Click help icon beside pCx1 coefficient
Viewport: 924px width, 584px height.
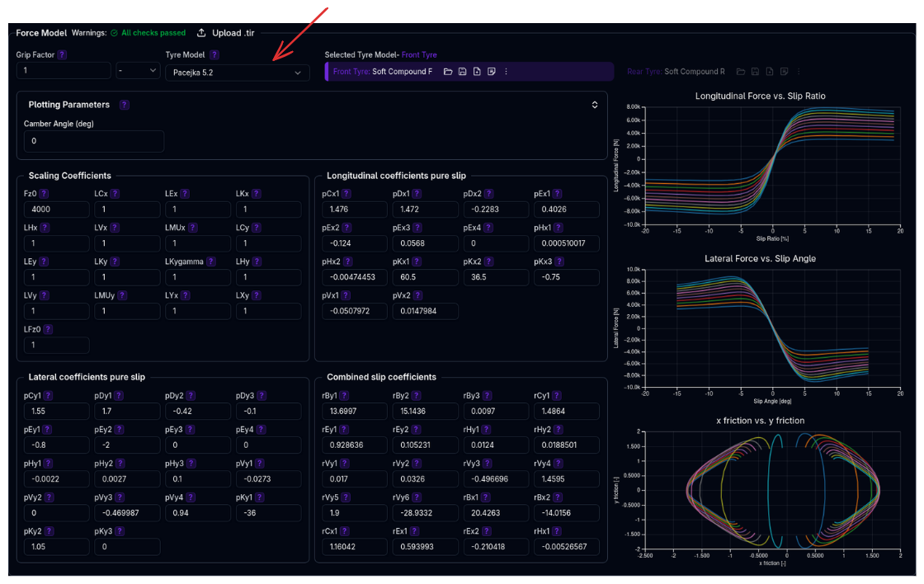click(346, 194)
